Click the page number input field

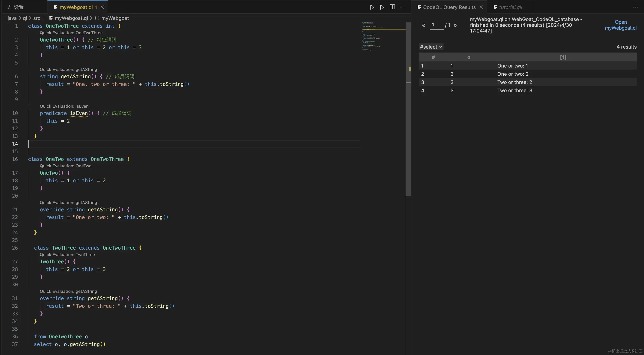[x=437, y=25]
